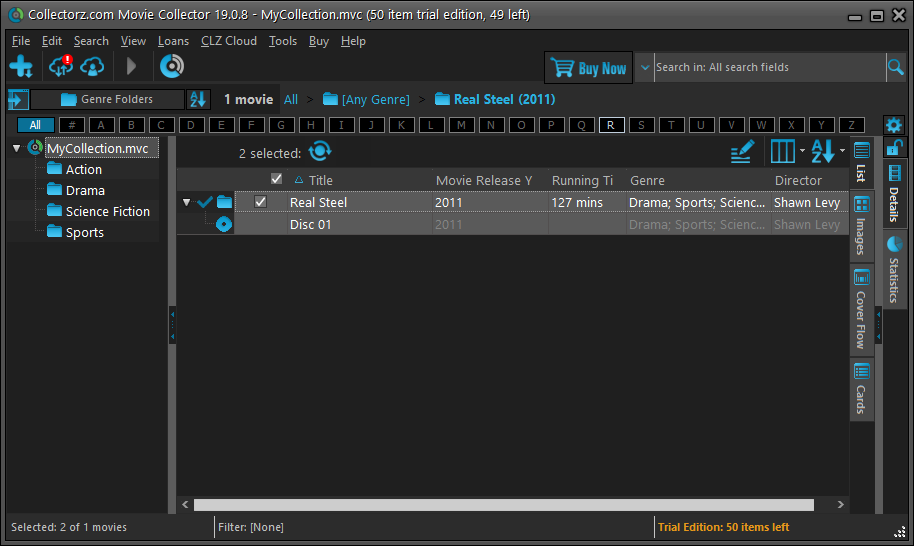Click the blue checkmark in Real Steel row
Viewport: 914px width, 546px height.
pos(205,202)
